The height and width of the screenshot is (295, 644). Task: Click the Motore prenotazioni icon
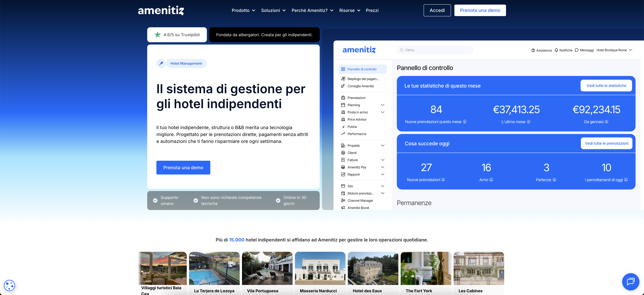343,193
